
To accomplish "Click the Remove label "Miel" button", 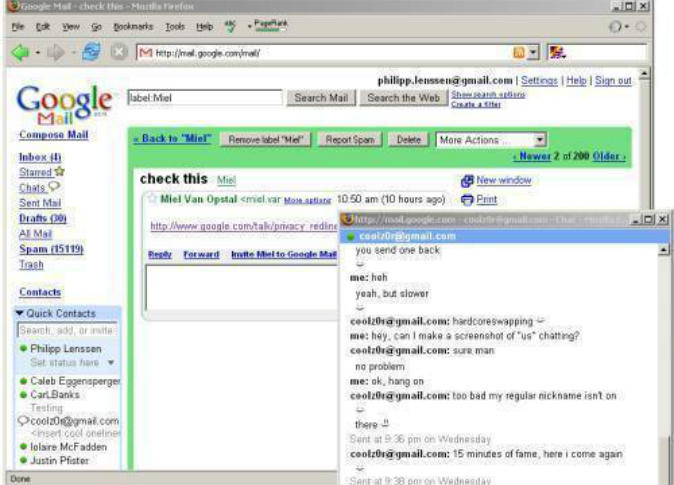I will click(266, 140).
